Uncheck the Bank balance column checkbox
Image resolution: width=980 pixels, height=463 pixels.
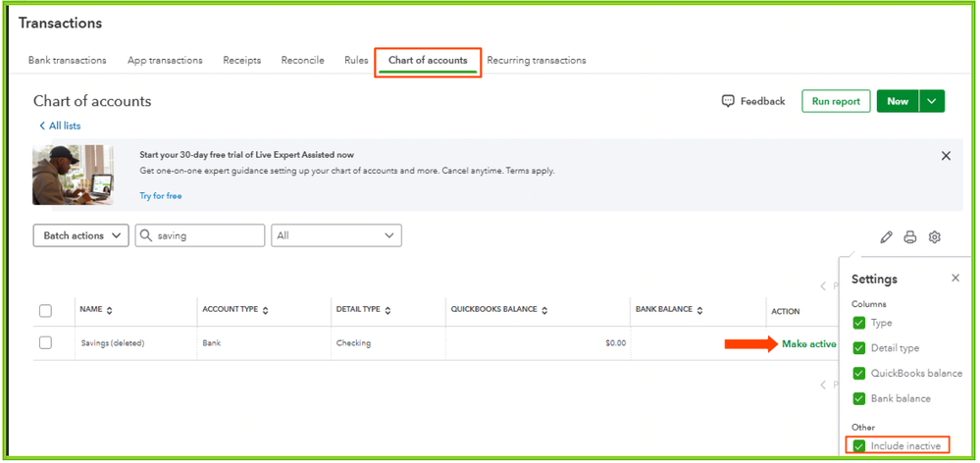(x=858, y=398)
